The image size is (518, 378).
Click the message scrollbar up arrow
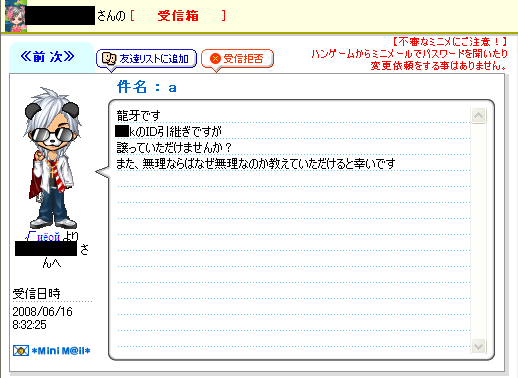(x=478, y=116)
